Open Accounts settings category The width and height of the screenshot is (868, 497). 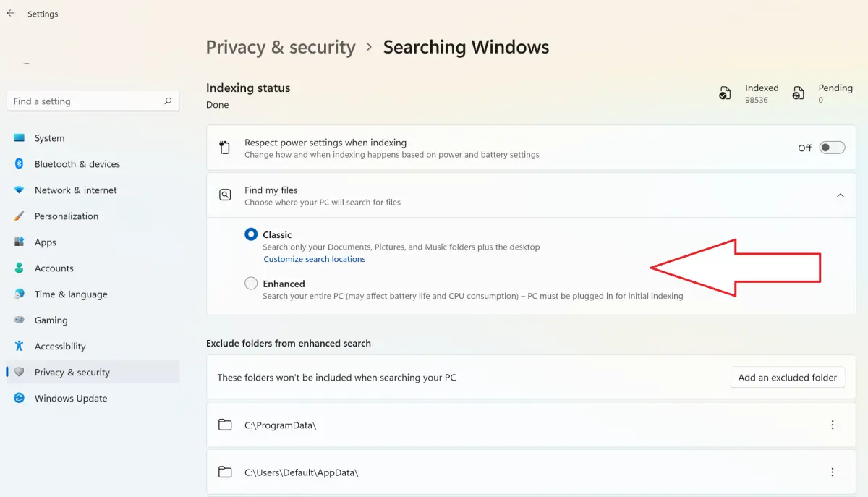[93, 268]
